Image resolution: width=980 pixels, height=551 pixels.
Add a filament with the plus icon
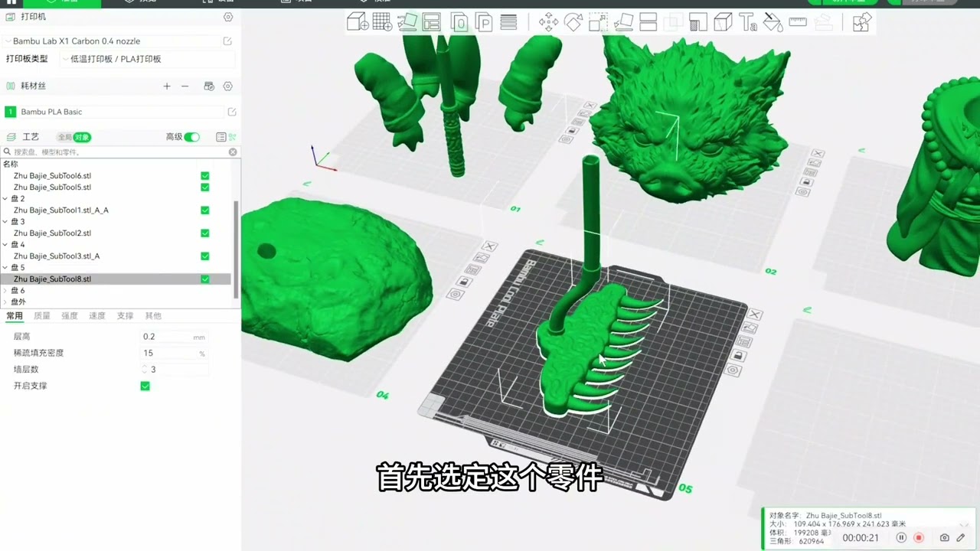[x=167, y=86]
